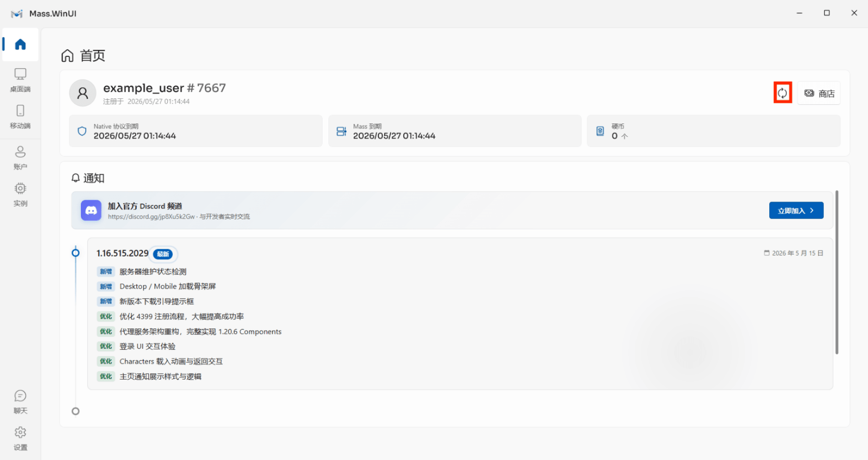Open the 商店 shop button

[819, 93]
